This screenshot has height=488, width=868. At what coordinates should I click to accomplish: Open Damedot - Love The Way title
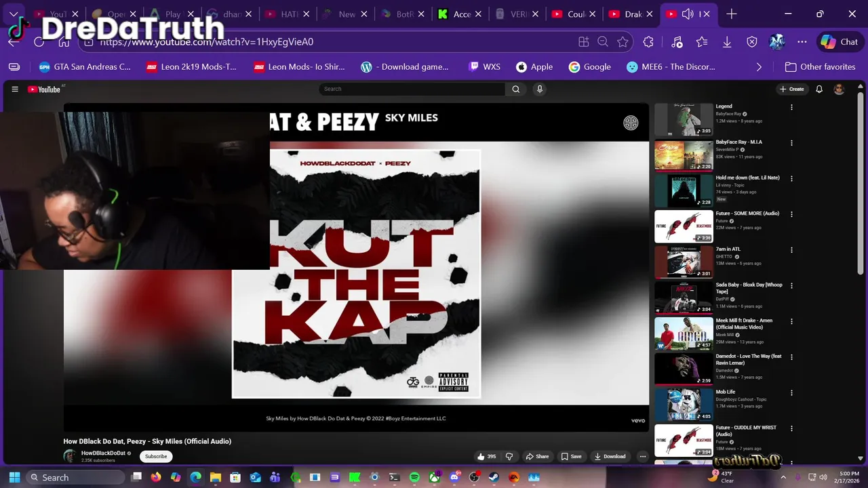point(749,359)
